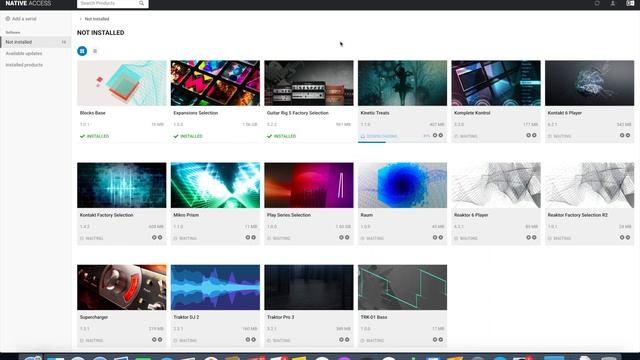Click the Kontakt 6 Player title text
640x360 pixels.
tap(564, 113)
